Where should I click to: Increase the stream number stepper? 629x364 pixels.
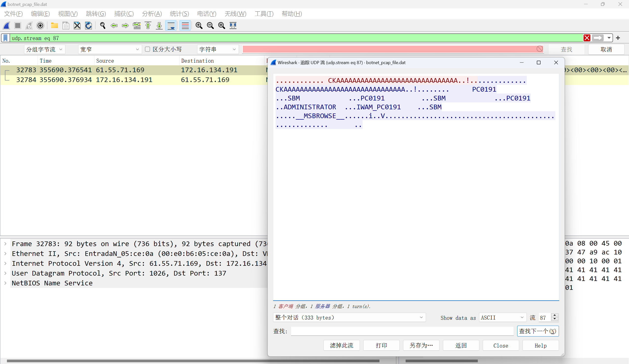click(x=555, y=315)
